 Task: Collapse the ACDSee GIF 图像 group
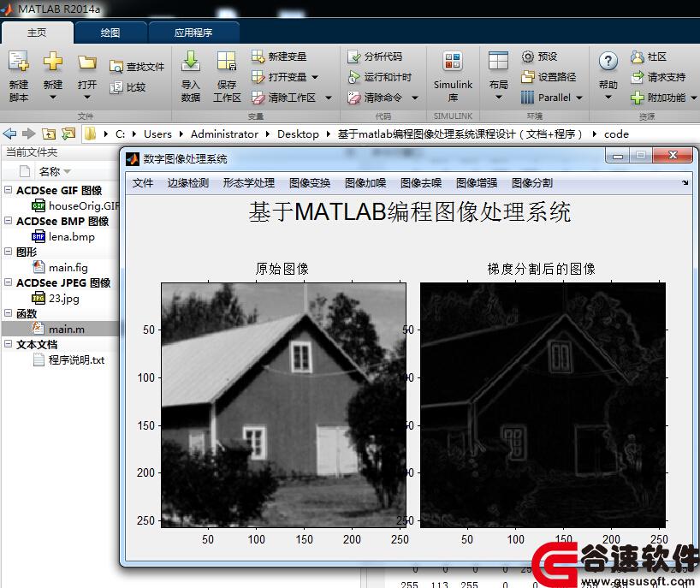coord(8,189)
